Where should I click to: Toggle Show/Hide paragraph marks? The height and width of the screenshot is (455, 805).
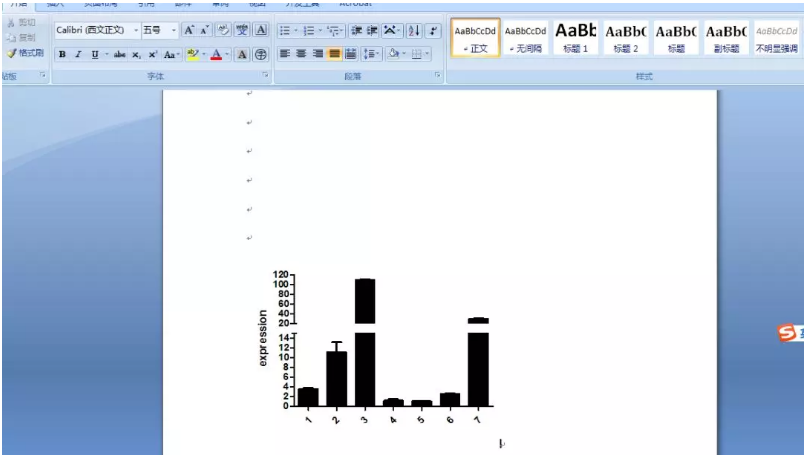coord(433,31)
